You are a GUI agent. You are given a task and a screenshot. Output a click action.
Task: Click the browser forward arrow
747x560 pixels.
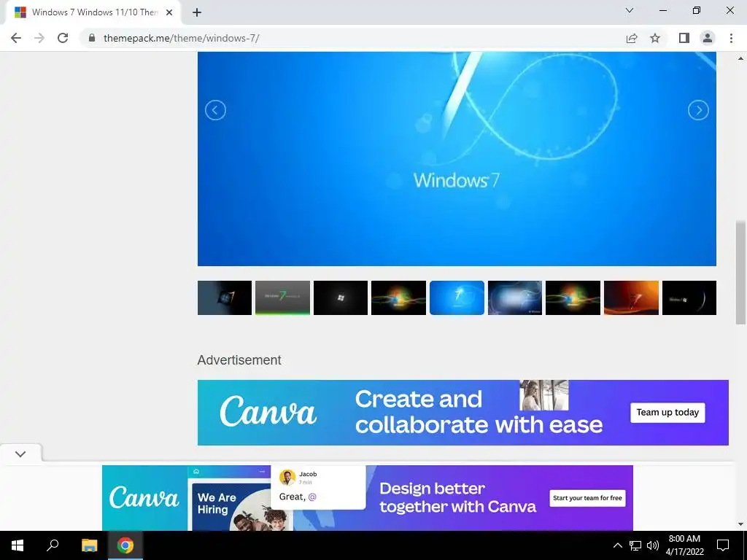(39, 38)
